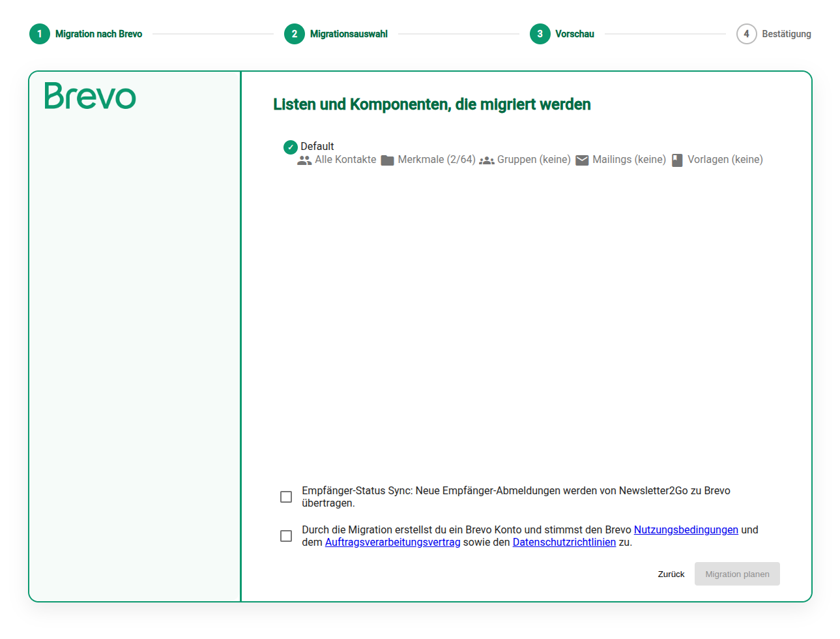
Task: Click the Merkmale (2/64) text
Action: click(x=437, y=160)
